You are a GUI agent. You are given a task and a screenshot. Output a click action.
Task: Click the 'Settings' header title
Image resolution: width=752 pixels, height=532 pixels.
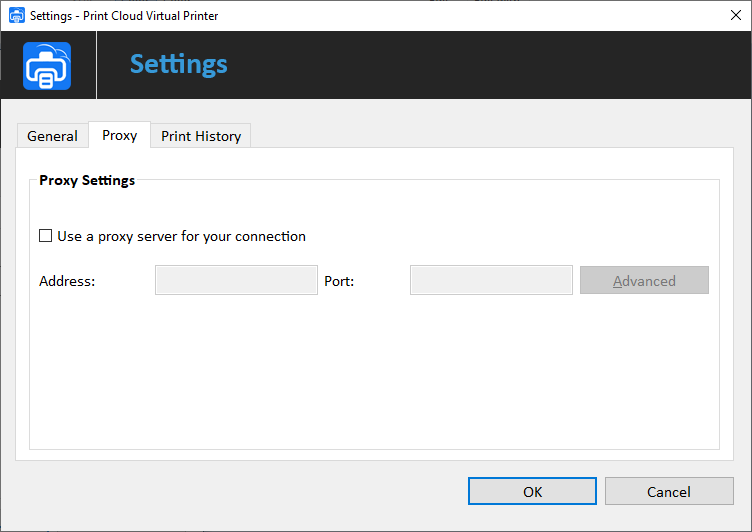click(x=179, y=65)
